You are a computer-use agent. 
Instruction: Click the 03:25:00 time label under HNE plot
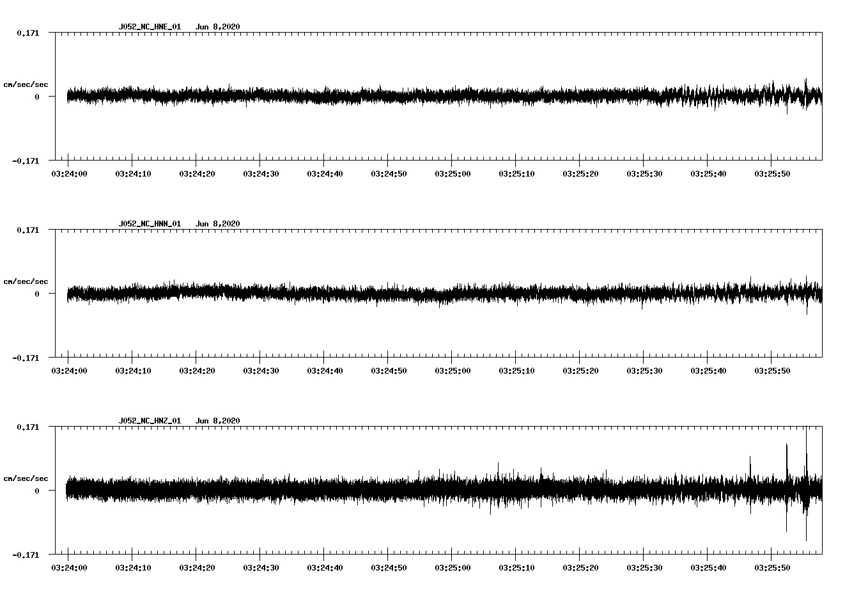pos(452,174)
